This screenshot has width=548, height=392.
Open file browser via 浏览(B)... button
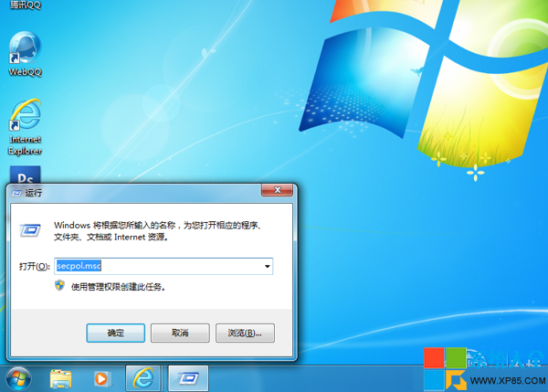(245, 333)
